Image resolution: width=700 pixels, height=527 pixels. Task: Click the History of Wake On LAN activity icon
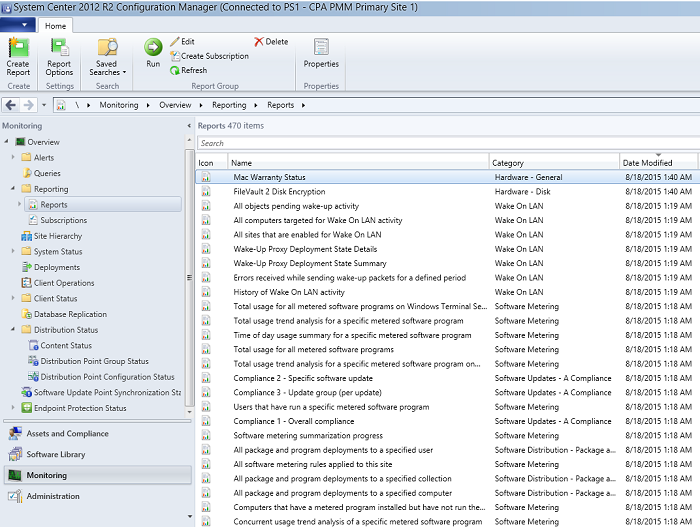point(206,292)
